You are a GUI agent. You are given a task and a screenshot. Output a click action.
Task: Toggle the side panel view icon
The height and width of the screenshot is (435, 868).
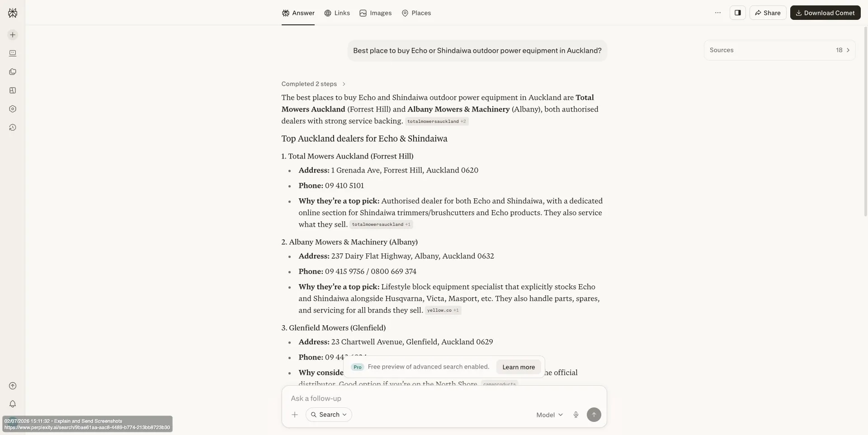click(x=737, y=13)
